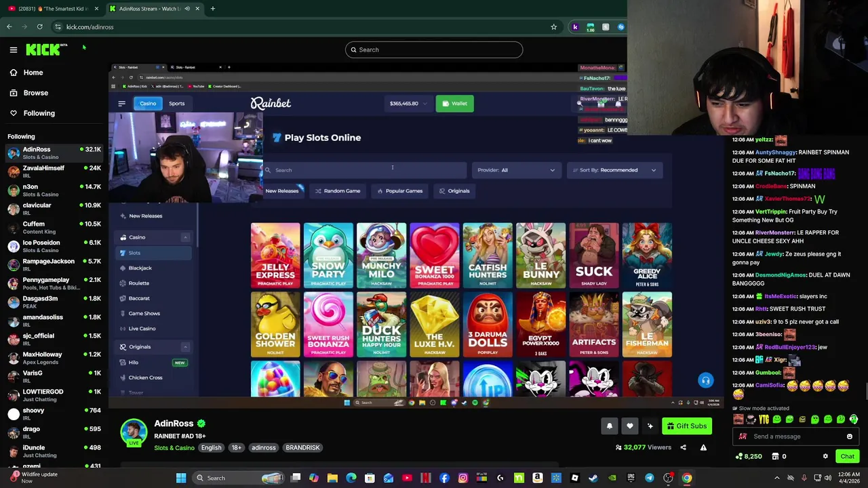Open Steam from the taskbar

coord(593,478)
